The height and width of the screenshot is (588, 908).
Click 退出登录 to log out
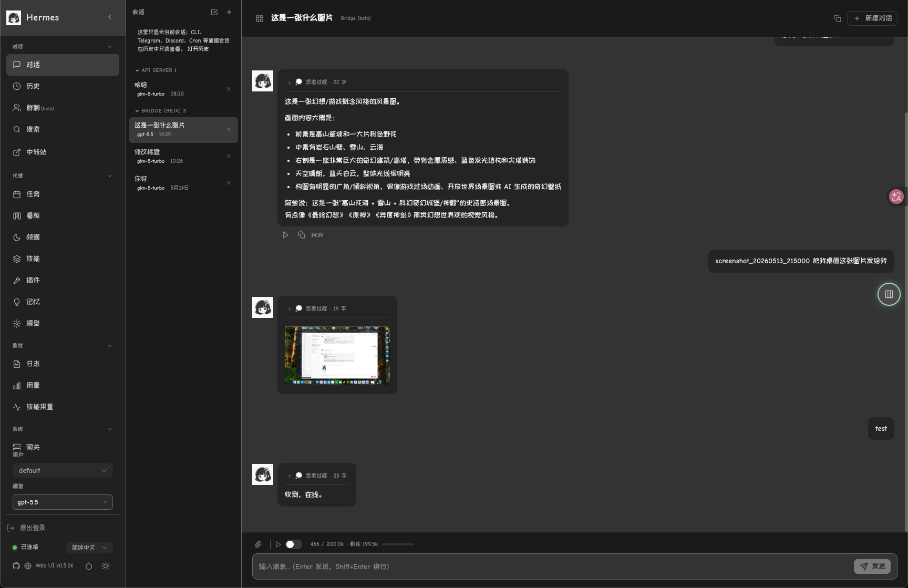[x=26, y=528]
